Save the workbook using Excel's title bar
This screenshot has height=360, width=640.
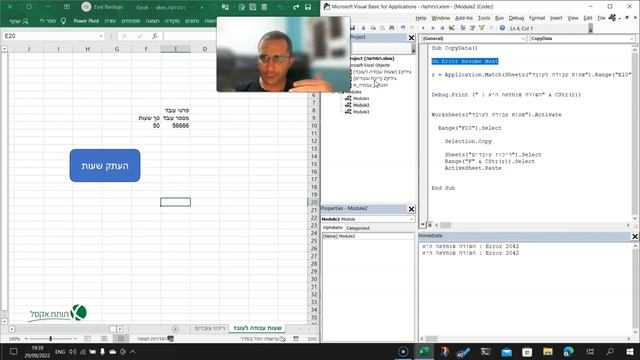pyautogui.click(x=308, y=7)
